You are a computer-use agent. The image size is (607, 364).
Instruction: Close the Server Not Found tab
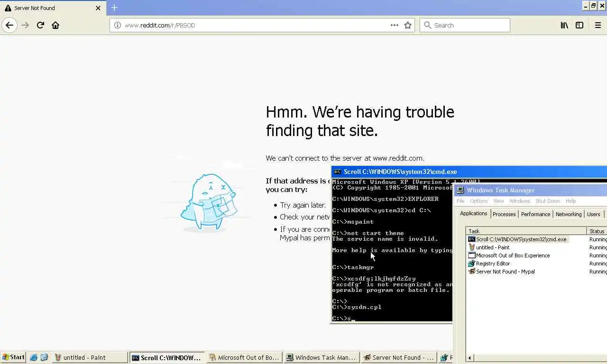[x=98, y=8]
